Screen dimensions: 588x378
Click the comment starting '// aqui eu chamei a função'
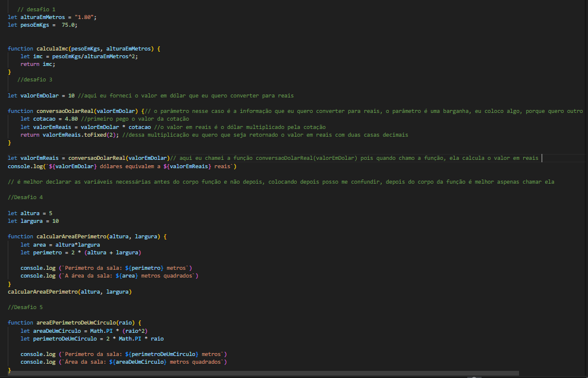point(354,158)
